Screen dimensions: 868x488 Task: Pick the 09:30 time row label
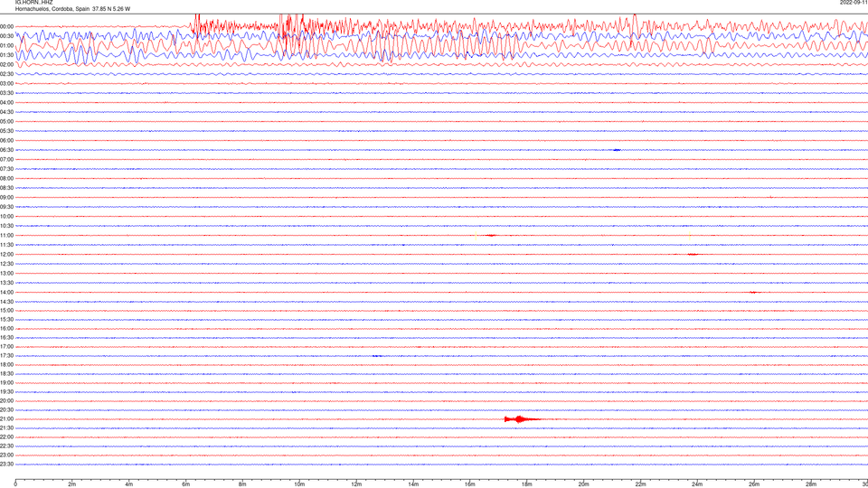(x=6, y=207)
